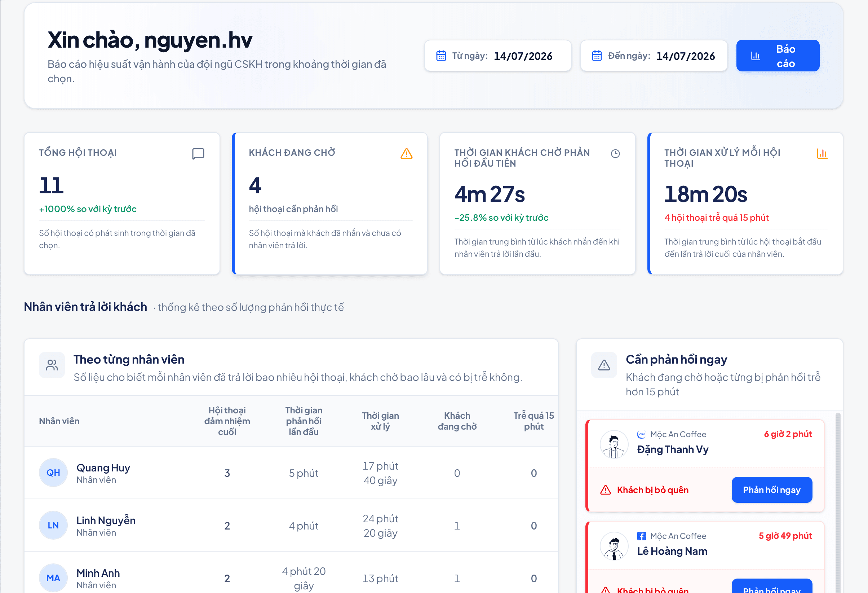Select the Khách đang chờ value 4

pyautogui.click(x=255, y=185)
